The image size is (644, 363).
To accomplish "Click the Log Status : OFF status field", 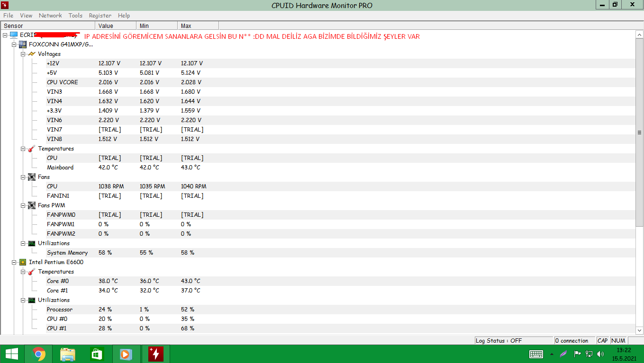I will tap(514, 340).
